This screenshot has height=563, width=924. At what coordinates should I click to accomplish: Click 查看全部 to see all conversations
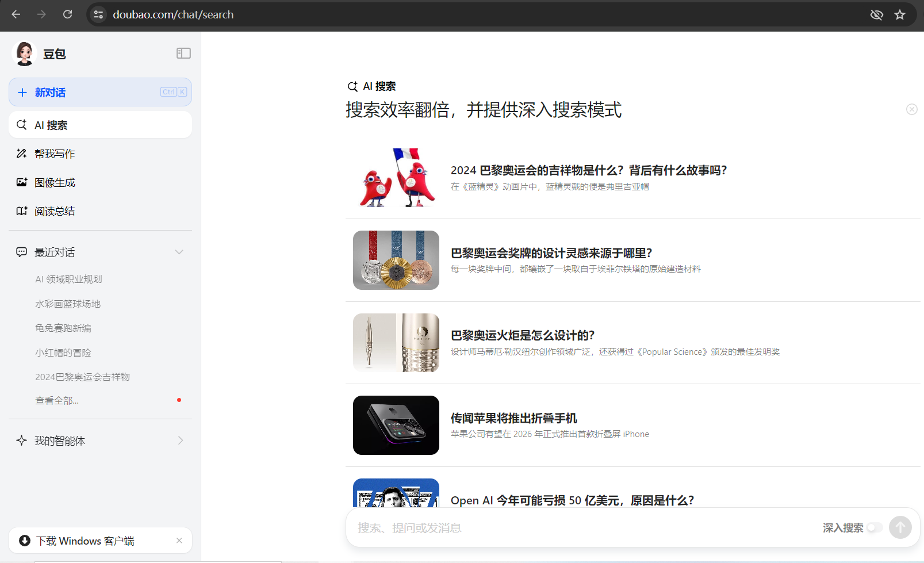[x=57, y=400]
